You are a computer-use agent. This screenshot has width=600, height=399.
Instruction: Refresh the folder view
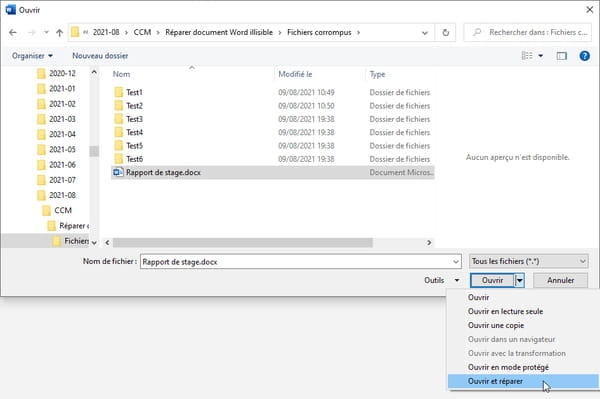[x=445, y=33]
